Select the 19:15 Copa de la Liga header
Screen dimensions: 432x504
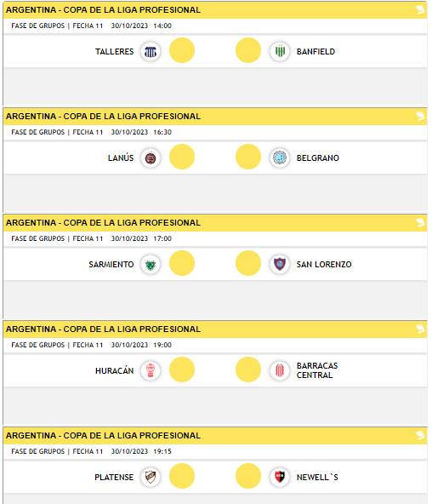215,436
